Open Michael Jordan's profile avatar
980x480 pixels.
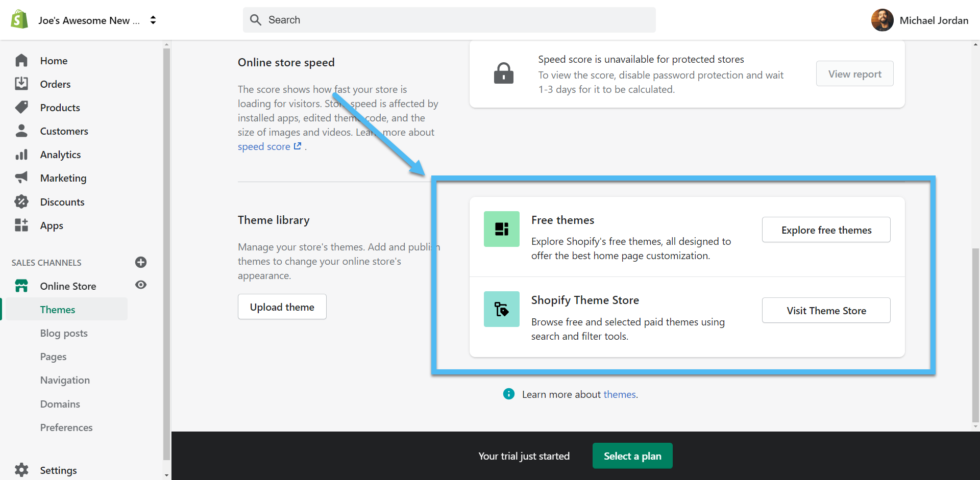[882, 20]
